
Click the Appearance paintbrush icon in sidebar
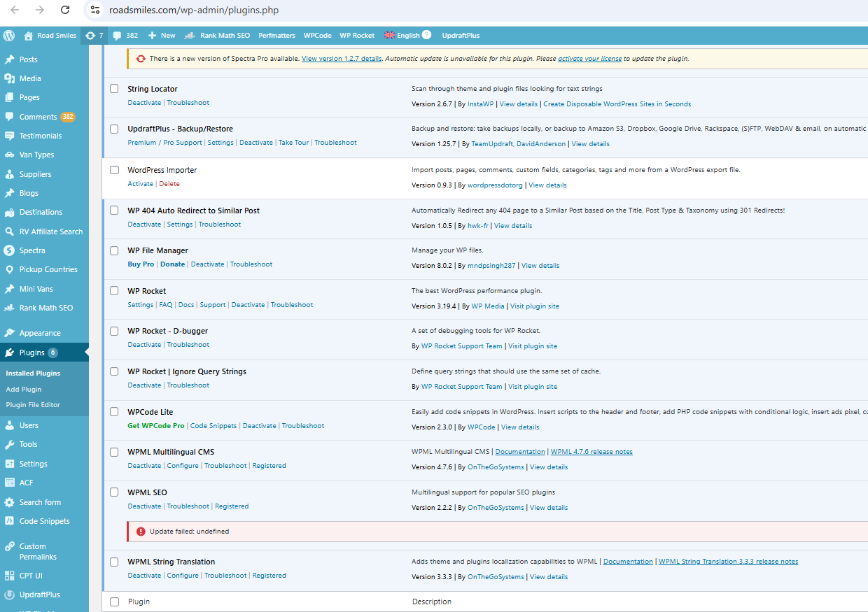(x=9, y=333)
